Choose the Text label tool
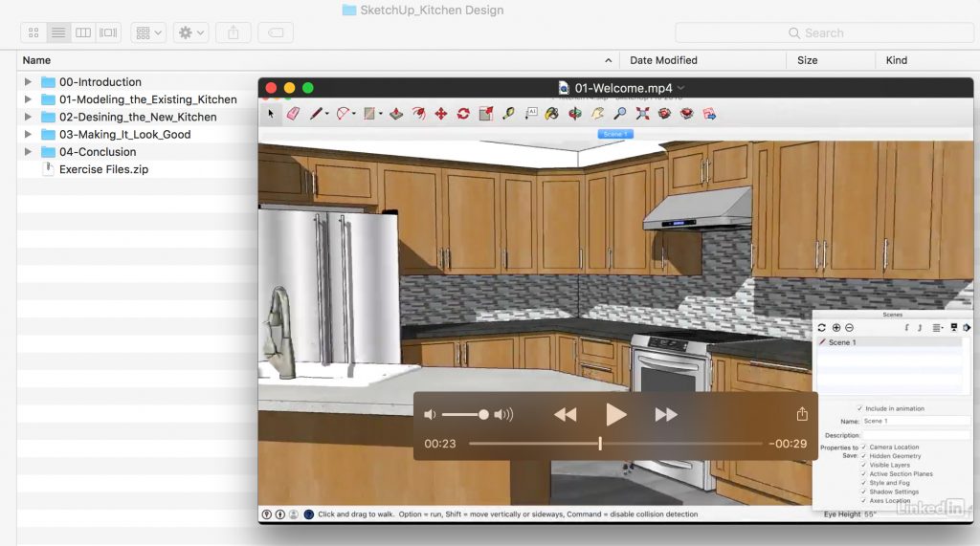Screen dimensions: 980x546 [530, 114]
